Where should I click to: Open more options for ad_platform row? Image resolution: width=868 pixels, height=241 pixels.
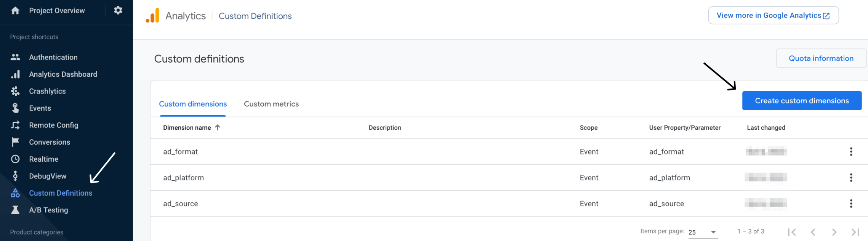click(851, 178)
